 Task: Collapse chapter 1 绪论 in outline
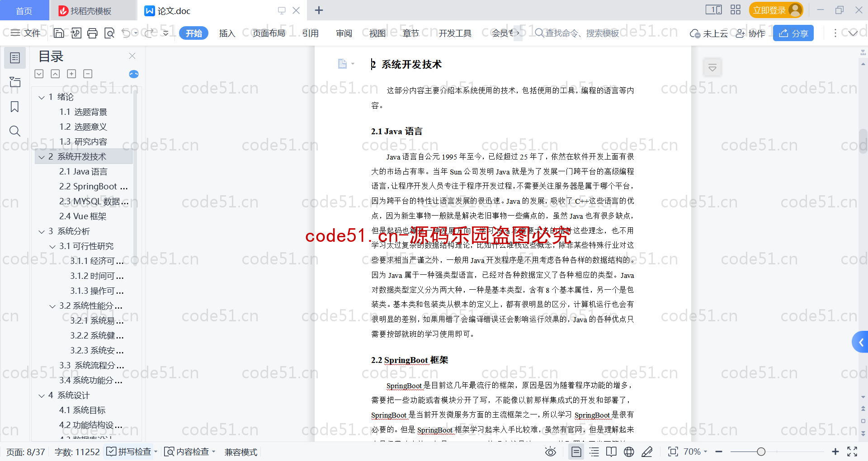click(42, 97)
